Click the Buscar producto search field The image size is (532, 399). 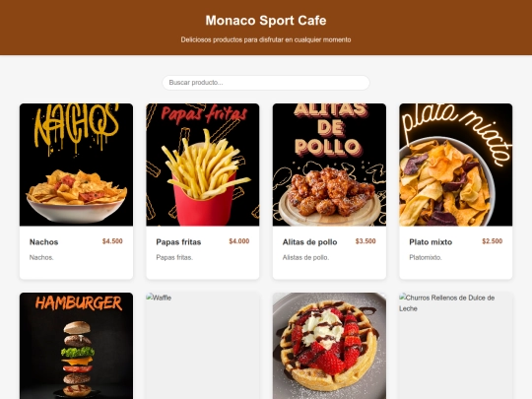pos(266,83)
